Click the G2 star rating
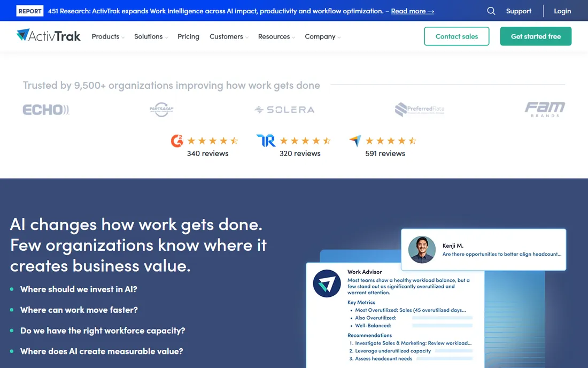 (213, 141)
